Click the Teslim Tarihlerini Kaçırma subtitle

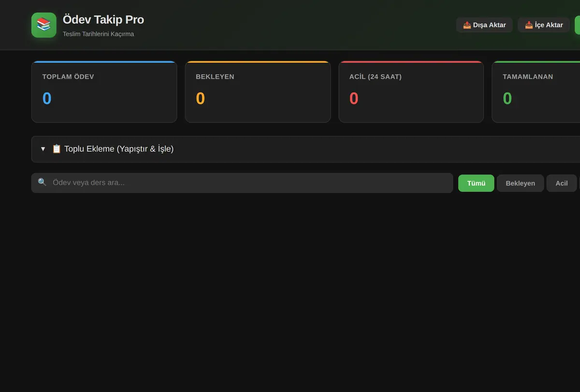98,34
